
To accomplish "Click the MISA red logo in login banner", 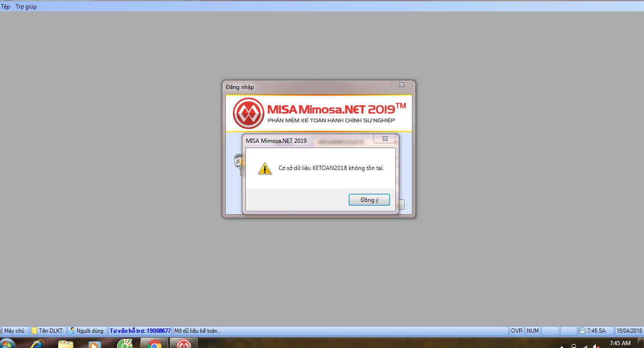I will pos(249,113).
